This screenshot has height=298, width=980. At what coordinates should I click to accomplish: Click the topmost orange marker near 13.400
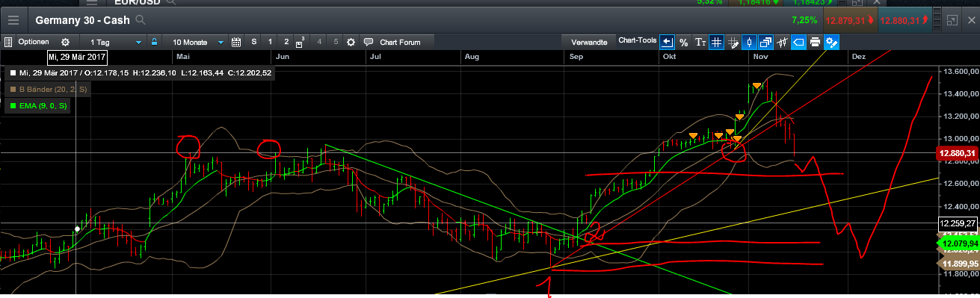pos(756,86)
